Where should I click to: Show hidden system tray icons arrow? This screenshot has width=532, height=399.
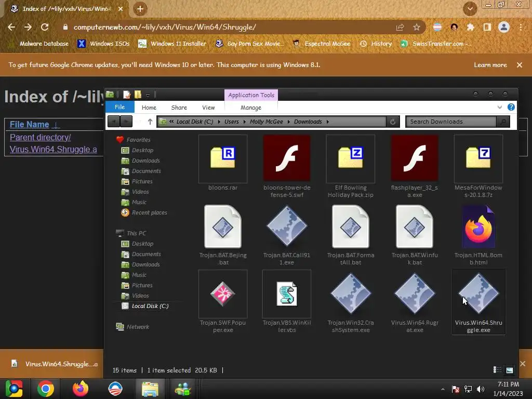point(443,389)
